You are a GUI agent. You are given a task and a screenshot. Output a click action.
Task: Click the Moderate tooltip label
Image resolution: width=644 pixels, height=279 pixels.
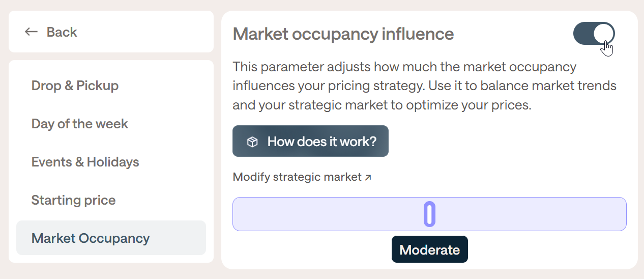coord(429,249)
